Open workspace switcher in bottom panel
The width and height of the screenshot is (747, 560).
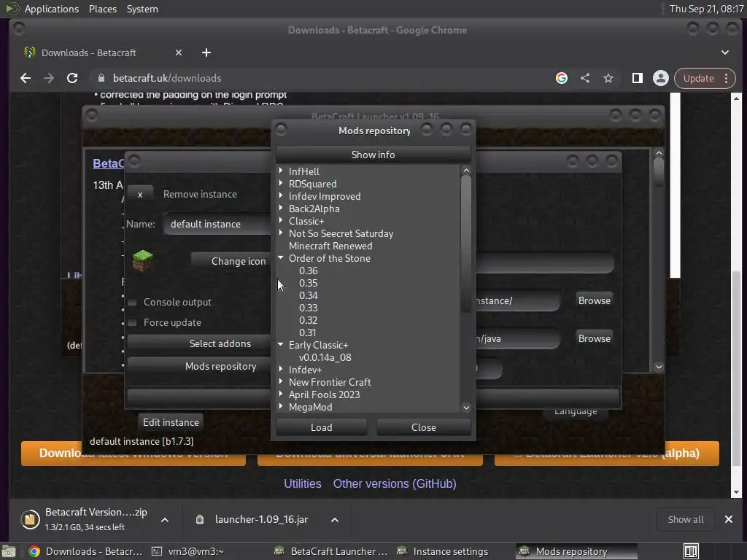[691, 551]
